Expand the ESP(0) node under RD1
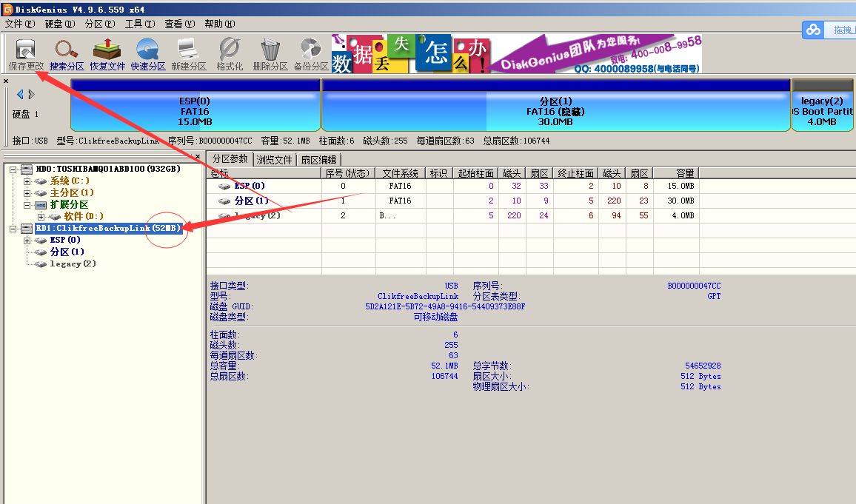The image size is (856, 504). [x=27, y=241]
